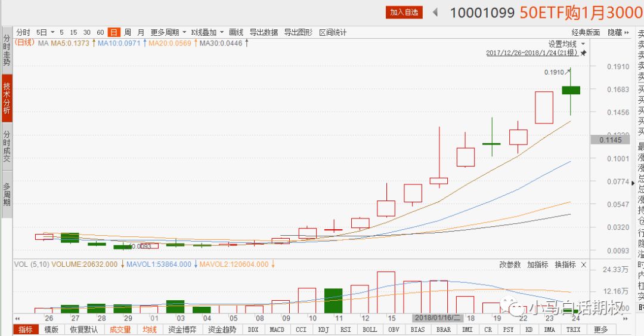Switch to 周 weekly period
Image resolution: width=644 pixels, height=336 pixels.
pyautogui.click(x=127, y=32)
